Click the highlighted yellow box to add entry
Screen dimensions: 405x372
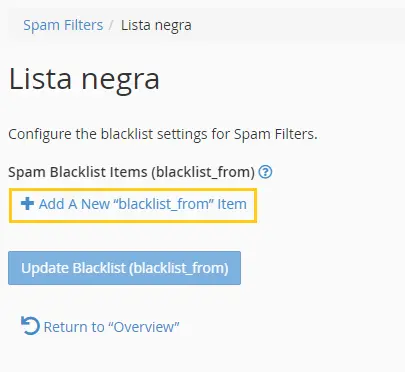[133, 205]
